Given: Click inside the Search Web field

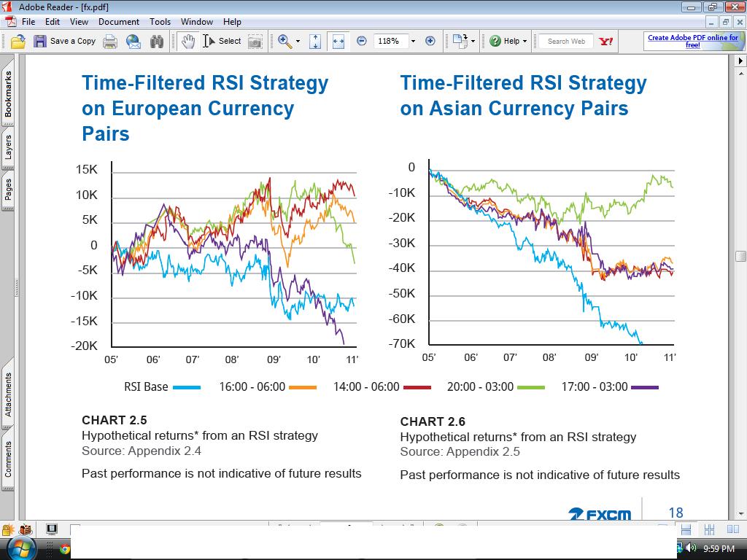Looking at the screenshot, I should [566, 42].
